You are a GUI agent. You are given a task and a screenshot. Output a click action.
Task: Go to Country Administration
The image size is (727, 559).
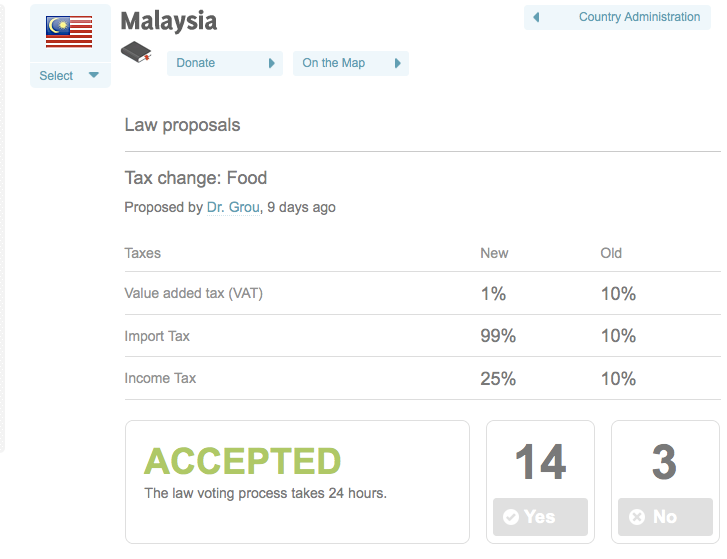pyautogui.click(x=639, y=17)
